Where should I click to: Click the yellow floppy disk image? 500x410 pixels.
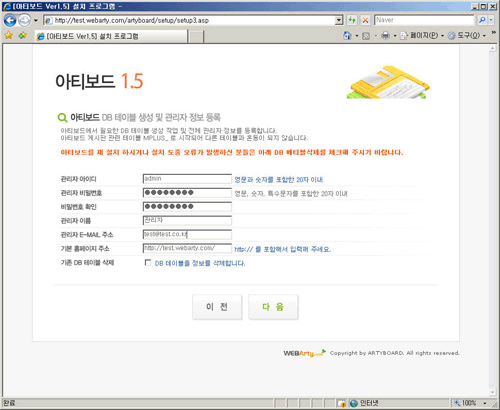388,82
